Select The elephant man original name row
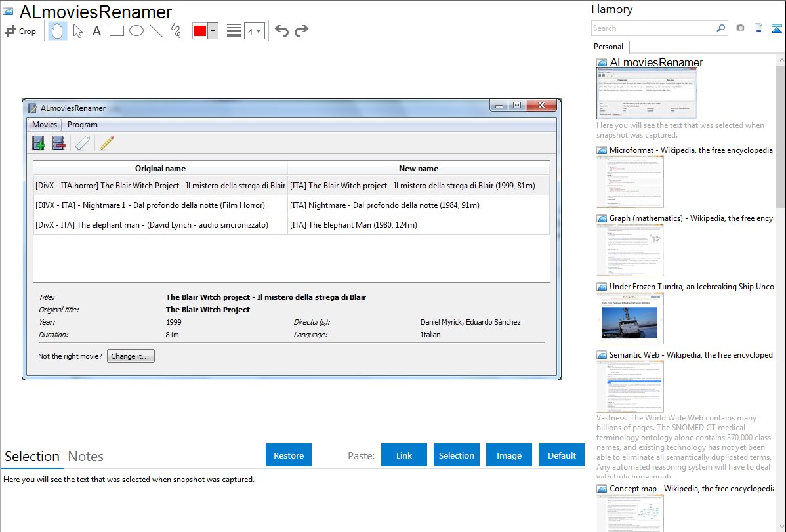This screenshot has height=532, width=786. [x=160, y=224]
